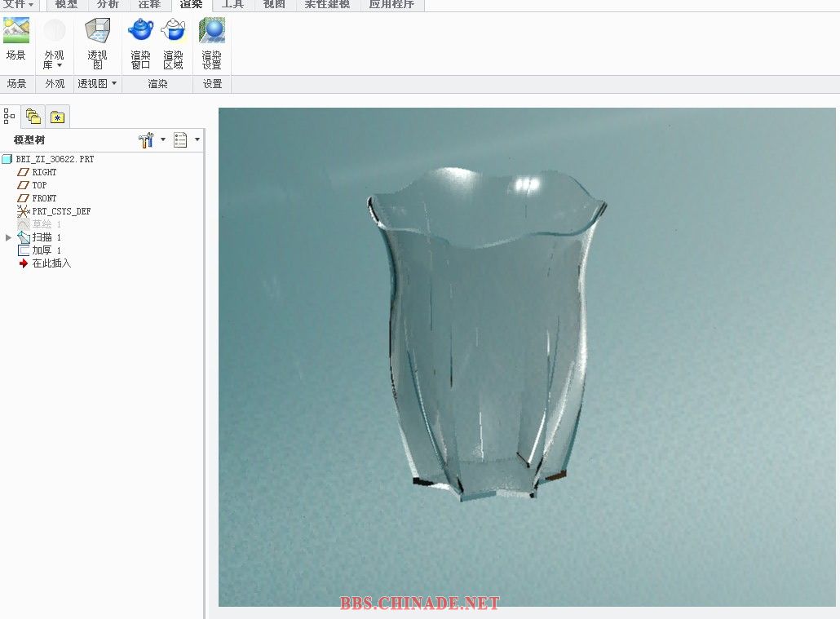The width and height of the screenshot is (840, 619).
Task: Switch to the 柔性建模 ribbon tab
Action: click(x=327, y=4)
